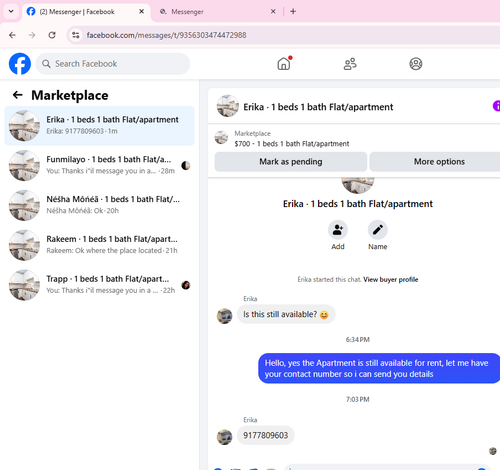The image size is (500, 470).
Task: Click the address bar URL
Action: [166, 35]
